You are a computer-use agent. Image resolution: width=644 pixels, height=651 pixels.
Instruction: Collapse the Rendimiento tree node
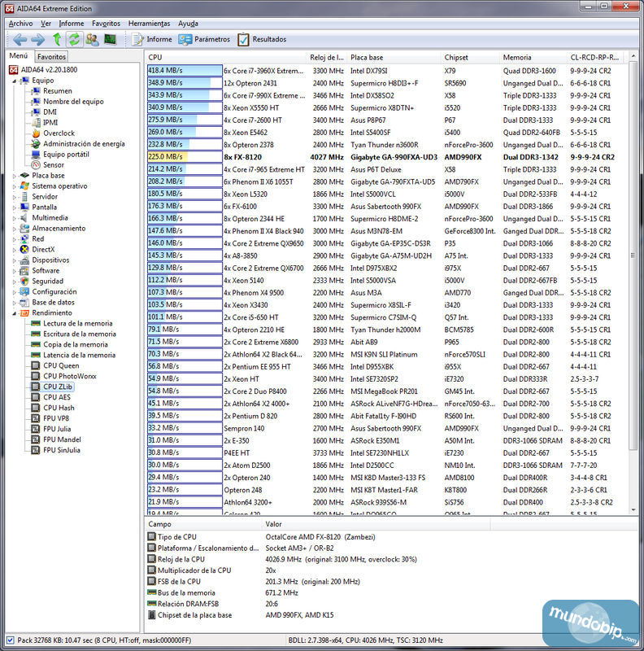(x=15, y=313)
